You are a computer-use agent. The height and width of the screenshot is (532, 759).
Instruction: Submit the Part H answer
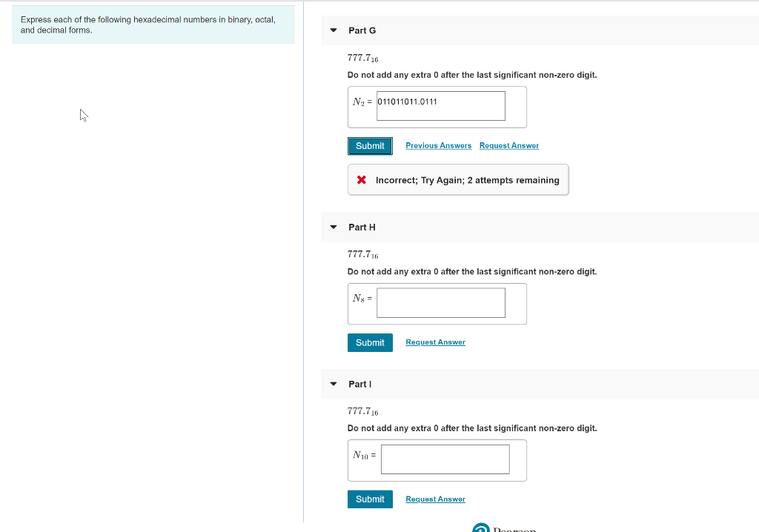click(x=370, y=342)
